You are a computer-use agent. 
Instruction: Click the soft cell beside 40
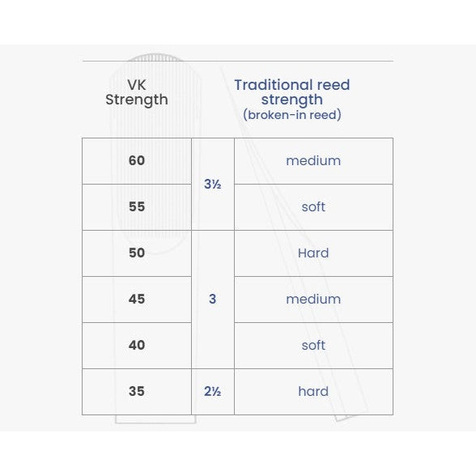(x=313, y=346)
